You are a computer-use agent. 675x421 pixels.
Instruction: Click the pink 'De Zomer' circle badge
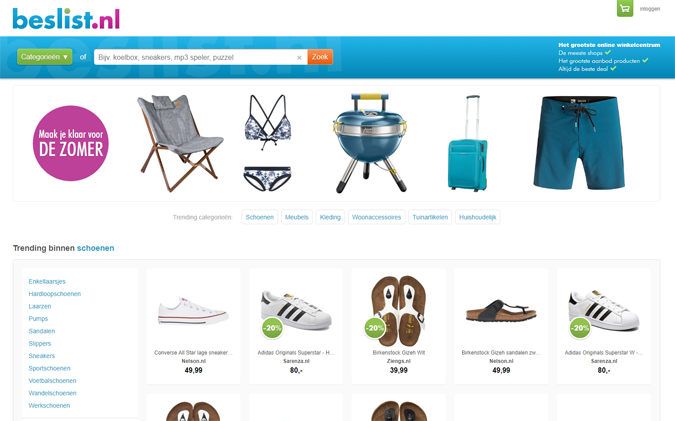71,143
